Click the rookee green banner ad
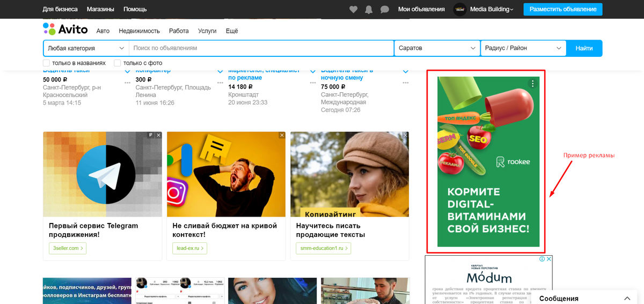Screen dimensions: 644x304 [488, 161]
